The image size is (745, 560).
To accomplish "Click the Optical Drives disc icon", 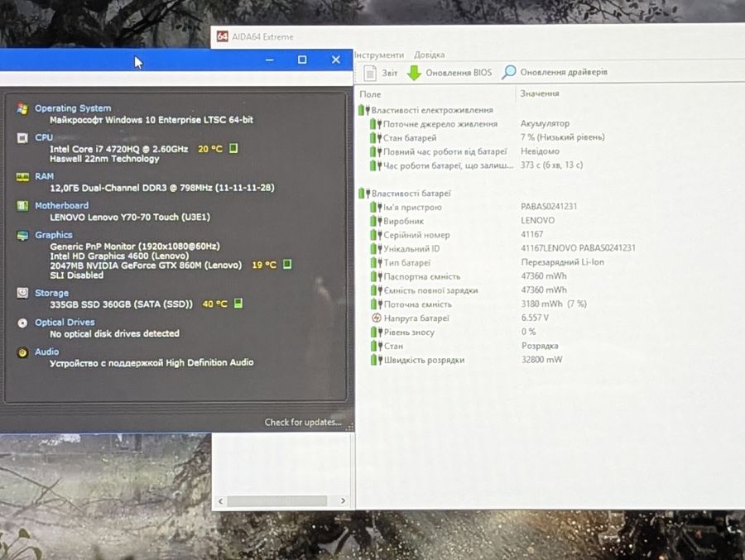I will tap(22, 323).
